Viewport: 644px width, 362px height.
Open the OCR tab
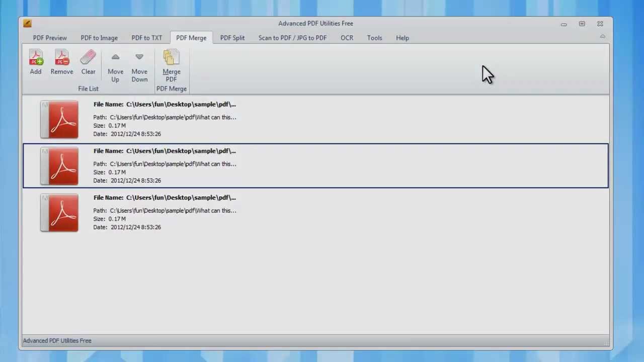pos(347,38)
